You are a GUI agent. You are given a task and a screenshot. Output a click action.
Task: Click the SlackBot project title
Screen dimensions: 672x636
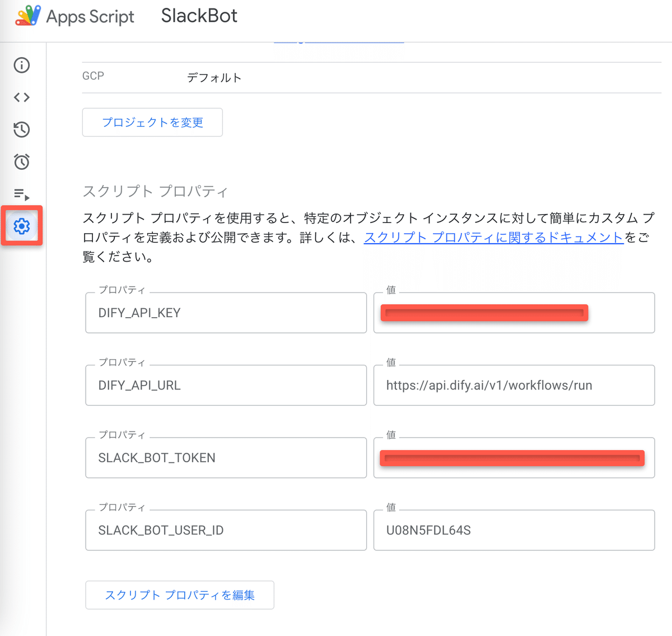point(199,16)
